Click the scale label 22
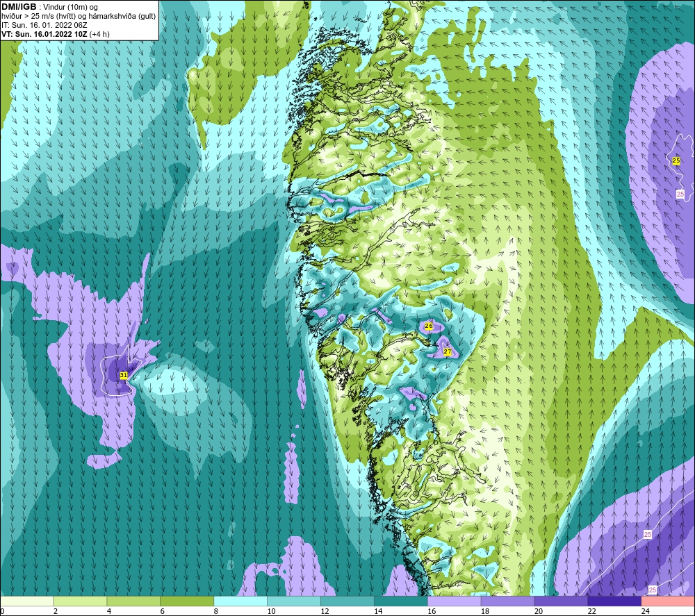Viewport: 695px width, 616px height. (591, 611)
